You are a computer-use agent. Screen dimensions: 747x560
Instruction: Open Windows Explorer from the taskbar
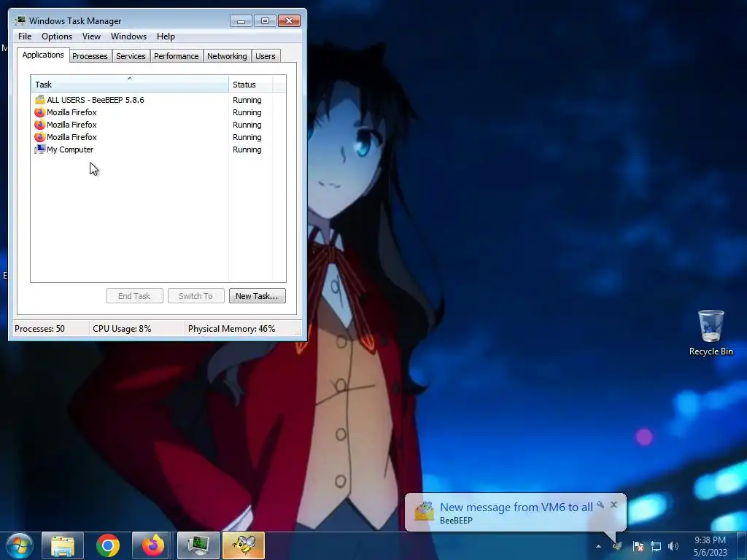[x=63, y=545]
